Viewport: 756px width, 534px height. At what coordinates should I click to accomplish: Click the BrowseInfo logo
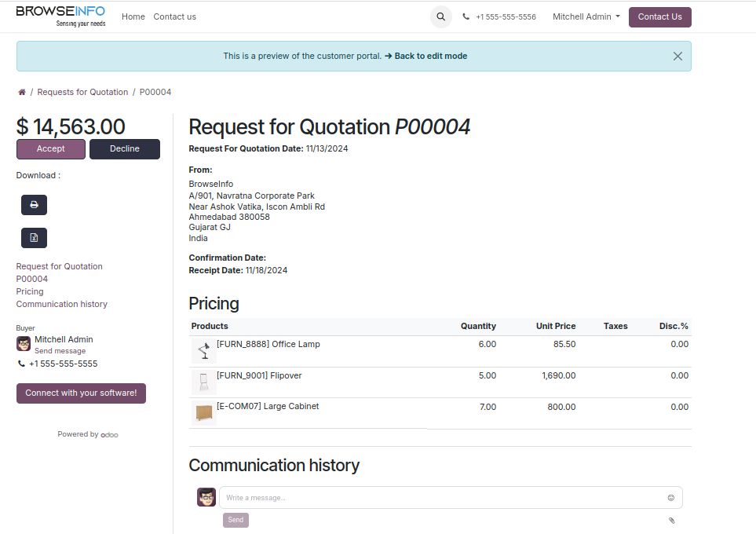[60, 16]
